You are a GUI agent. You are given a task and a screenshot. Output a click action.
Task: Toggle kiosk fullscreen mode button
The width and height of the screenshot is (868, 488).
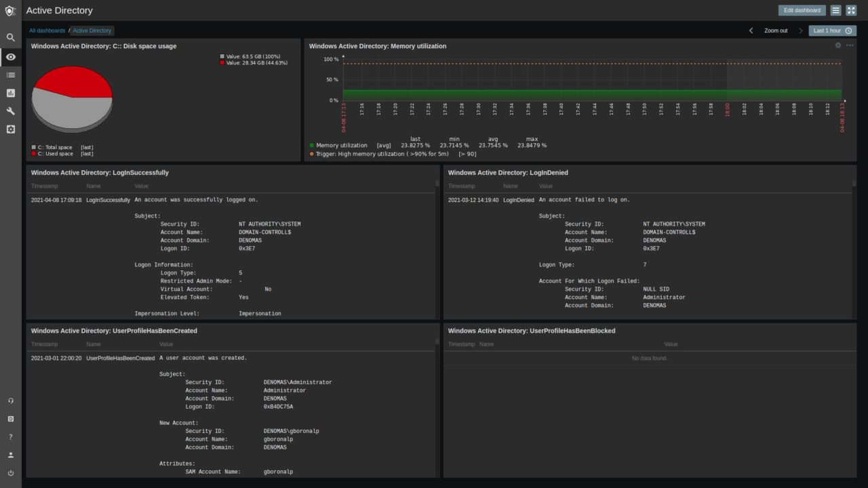(x=851, y=10)
